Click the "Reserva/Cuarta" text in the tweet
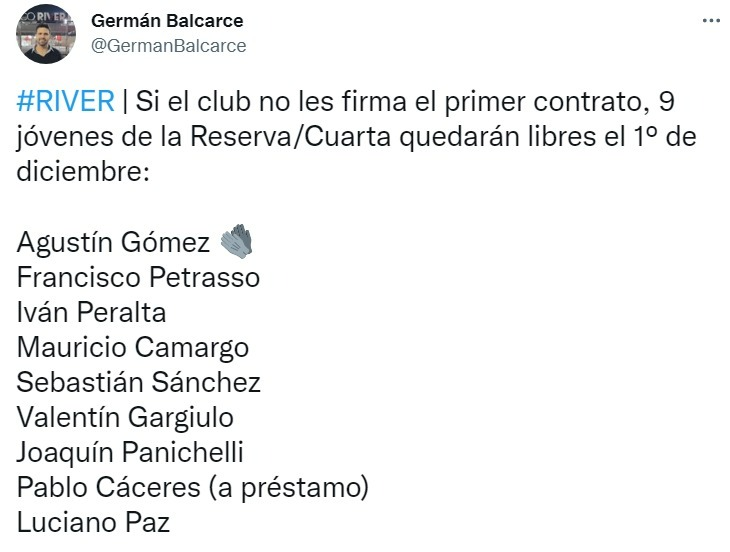This screenshot has width=730, height=552. coord(291,137)
